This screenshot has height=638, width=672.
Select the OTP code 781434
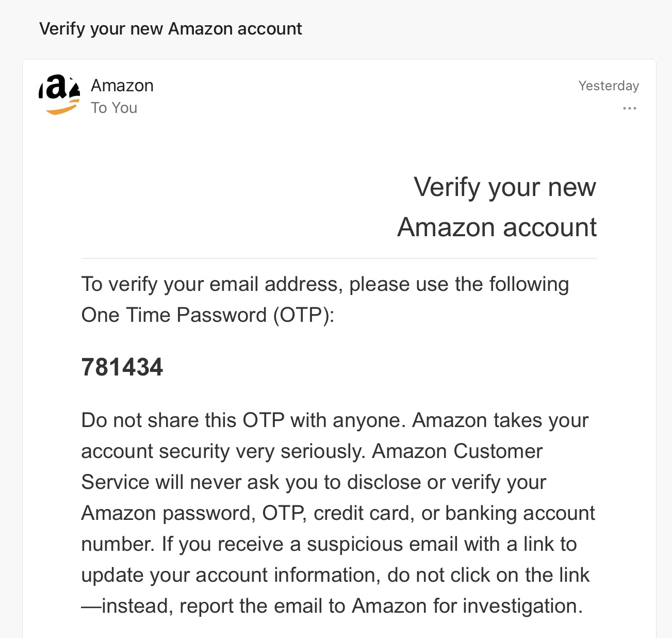point(122,367)
